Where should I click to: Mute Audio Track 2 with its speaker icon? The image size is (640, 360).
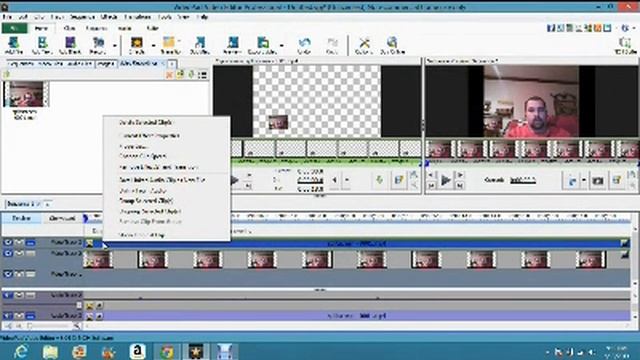pos(8,295)
